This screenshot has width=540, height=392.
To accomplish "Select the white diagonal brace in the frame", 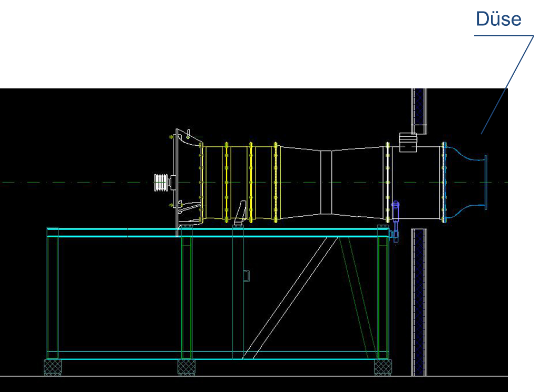I will 291,298.
